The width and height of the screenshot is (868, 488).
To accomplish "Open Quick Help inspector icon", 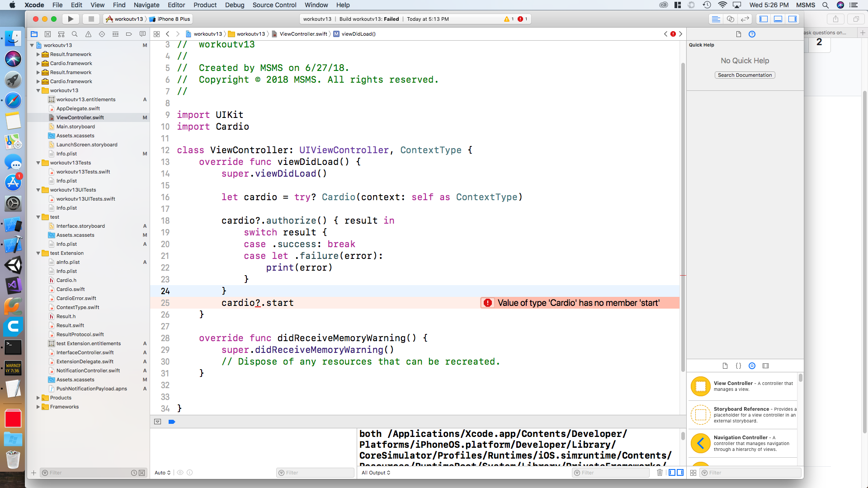I will tap(752, 34).
